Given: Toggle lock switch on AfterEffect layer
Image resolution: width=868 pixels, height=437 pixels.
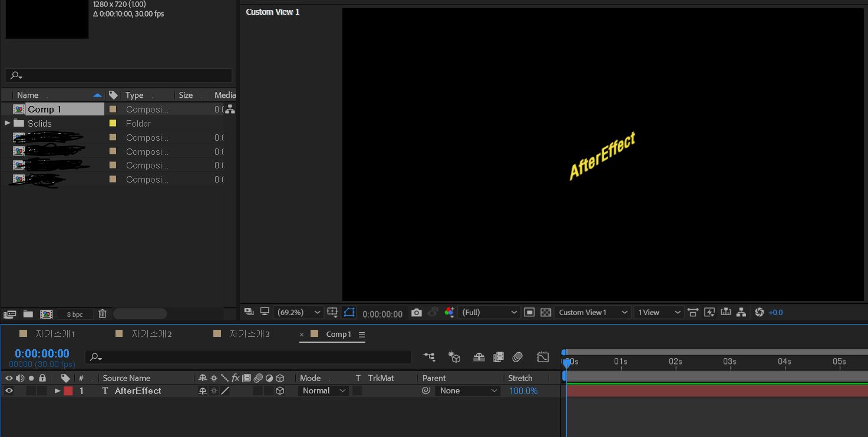Looking at the screenshot, I should point(42,390).
